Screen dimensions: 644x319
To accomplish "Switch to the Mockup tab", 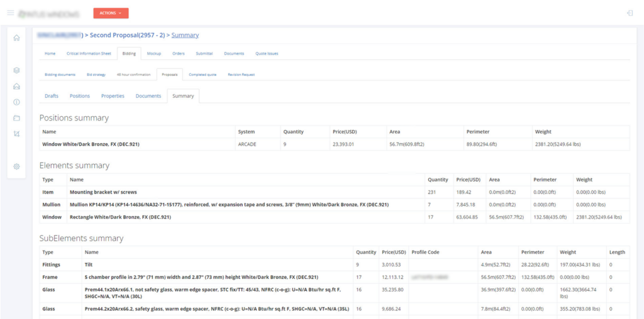I will click(x=154, y=53).
